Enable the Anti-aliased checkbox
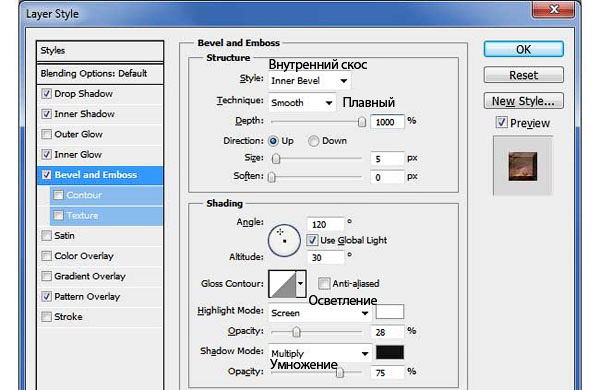Viewport: 600px width, 390px height. pyautogui.click(x=324, y=284)
